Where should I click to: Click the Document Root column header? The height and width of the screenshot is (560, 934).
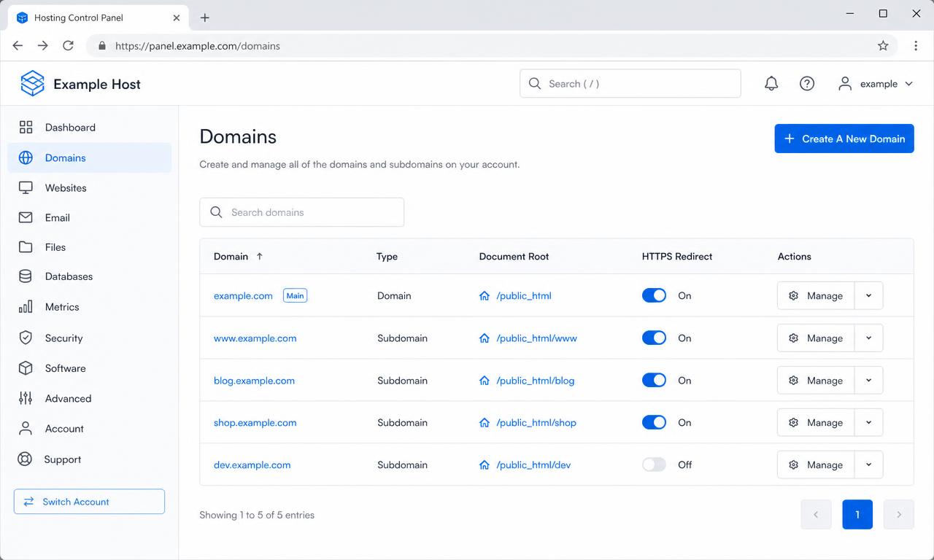[x=514, y=257]
